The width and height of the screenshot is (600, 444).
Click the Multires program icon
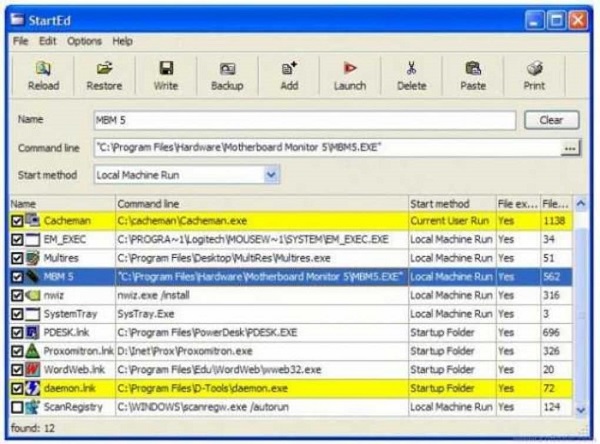tap(33, 258)
